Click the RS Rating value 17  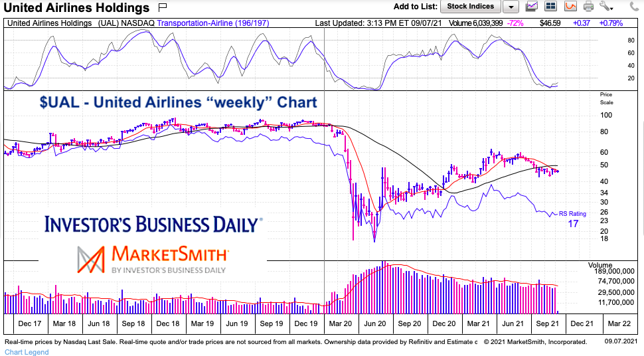[574, 224]
